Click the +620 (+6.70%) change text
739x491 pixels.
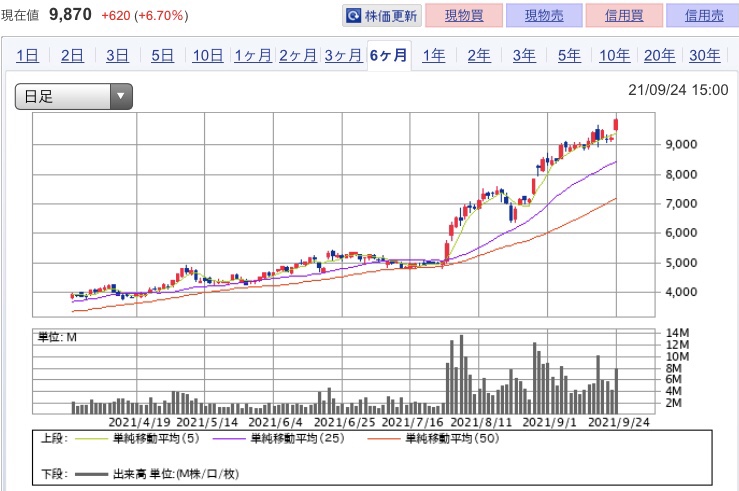145,16
